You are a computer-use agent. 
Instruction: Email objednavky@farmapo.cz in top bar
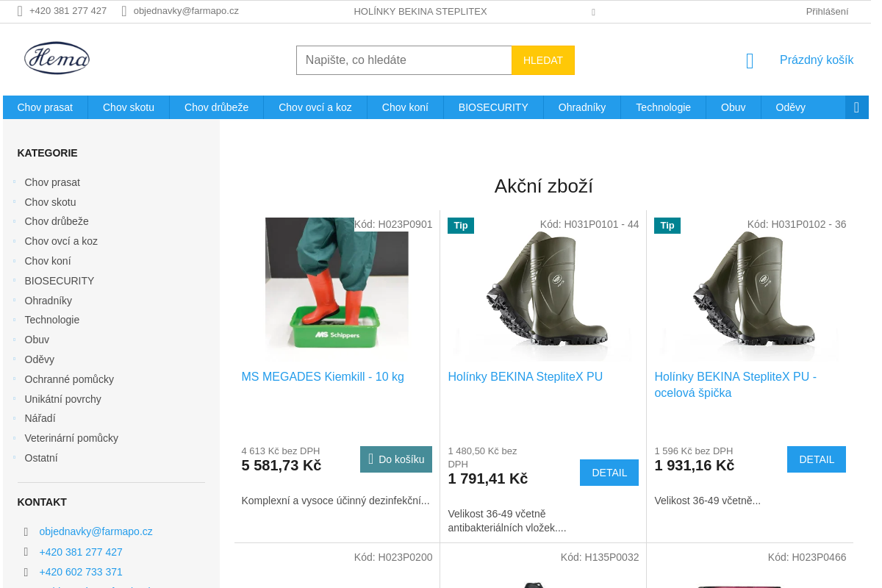coord(186,11)
